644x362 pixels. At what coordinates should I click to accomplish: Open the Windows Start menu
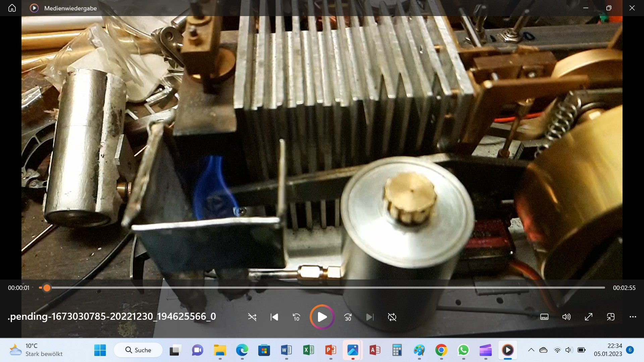(100, 350)
